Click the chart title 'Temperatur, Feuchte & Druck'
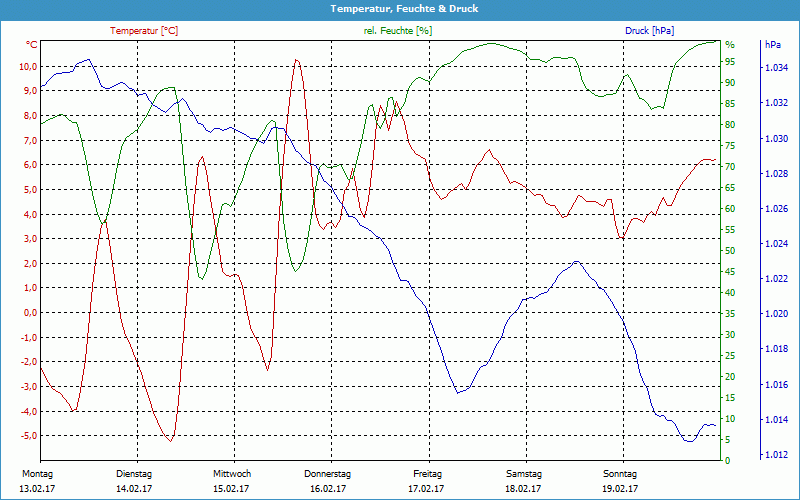 pyautogui.click(x=404, y=9)
